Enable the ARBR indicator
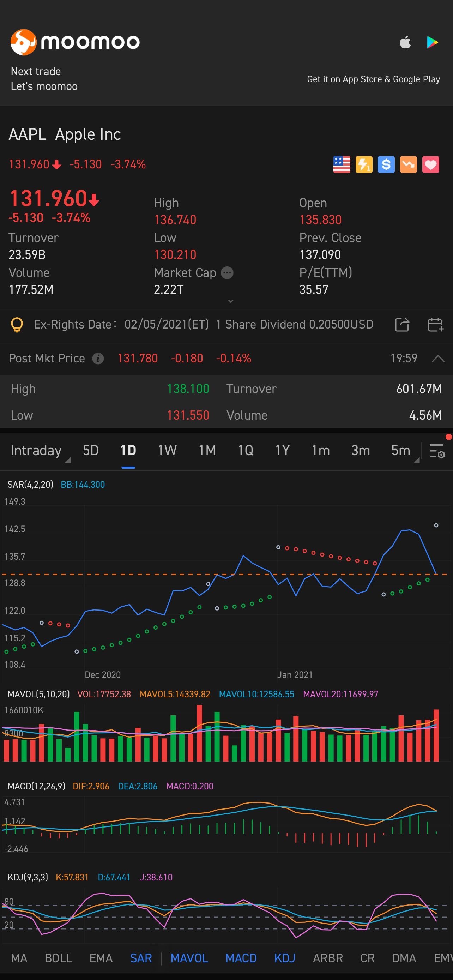This screenshot has height=980, width=453. (328, 958)
